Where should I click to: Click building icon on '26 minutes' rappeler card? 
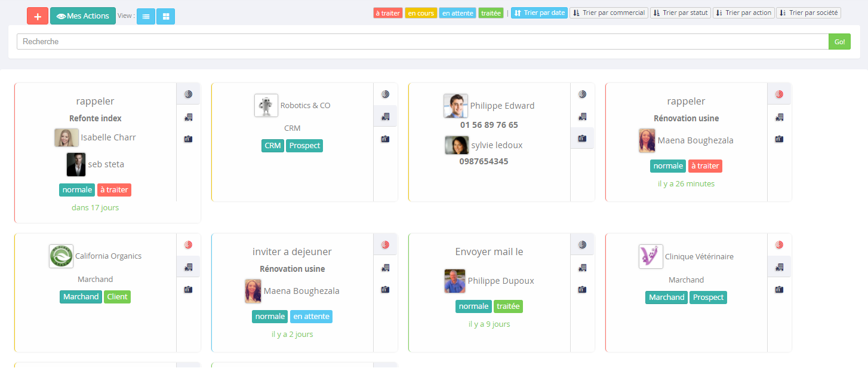click(779, 117)
